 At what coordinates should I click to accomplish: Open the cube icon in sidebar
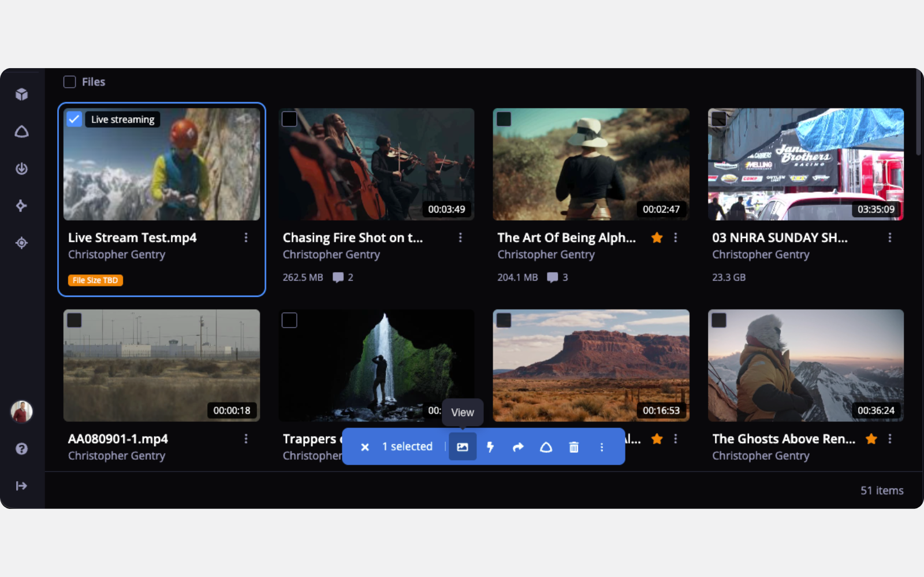tap(22, 94)
